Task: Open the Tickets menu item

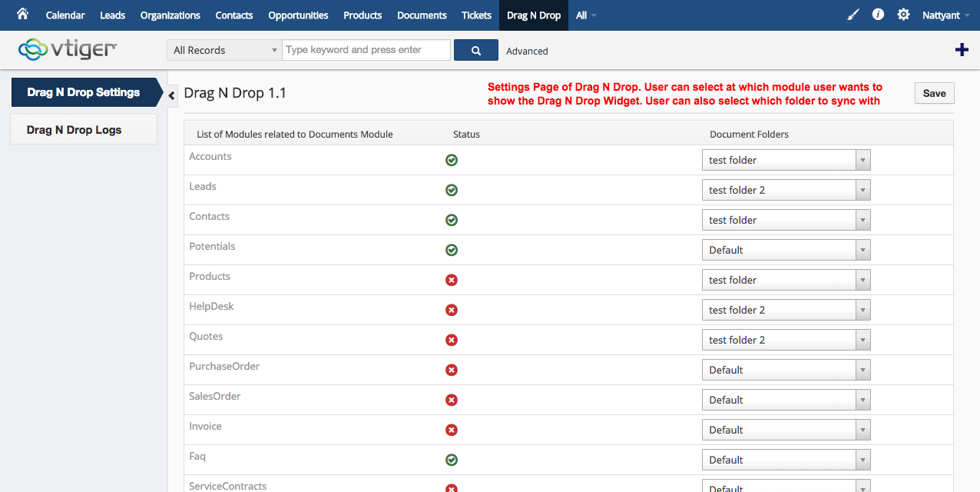Action: [477, 15]
